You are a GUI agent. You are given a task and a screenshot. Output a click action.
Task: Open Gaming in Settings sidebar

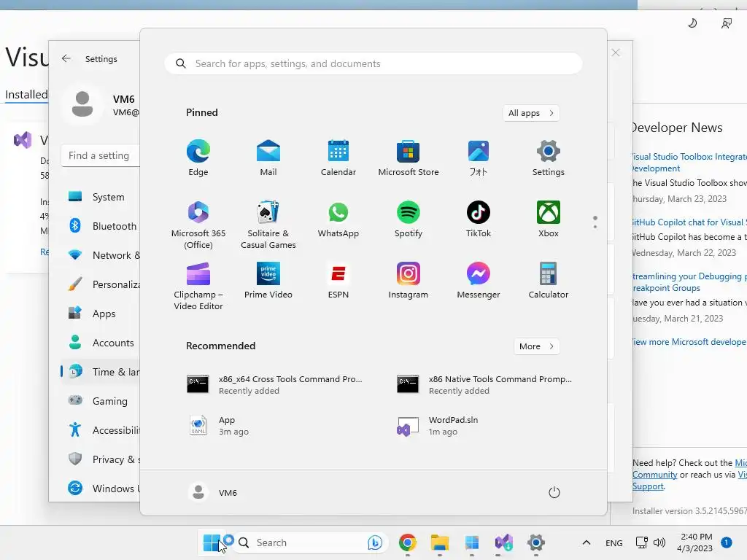tap(100, 401)
